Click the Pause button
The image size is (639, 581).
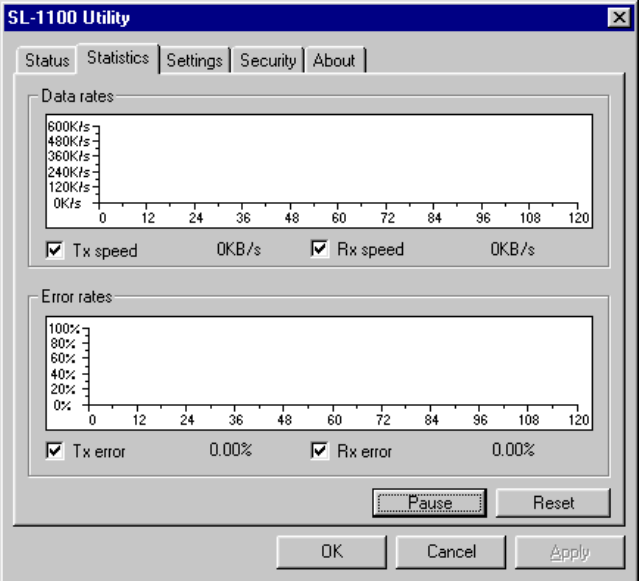click(430, 503)
